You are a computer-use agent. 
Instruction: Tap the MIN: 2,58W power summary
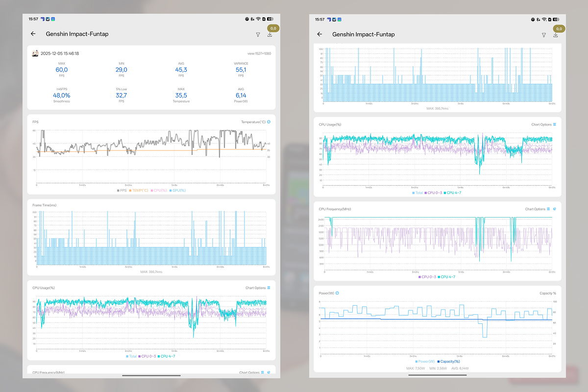[x=439, y=368]
